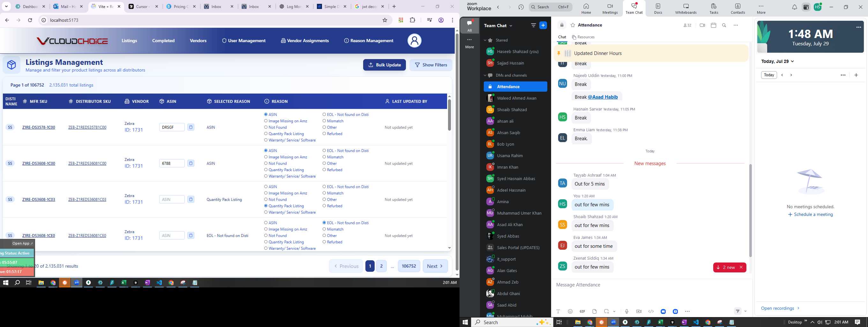Record a video message in Zoom chat
This screenshot has width=868, height=327.
point(639,311)
